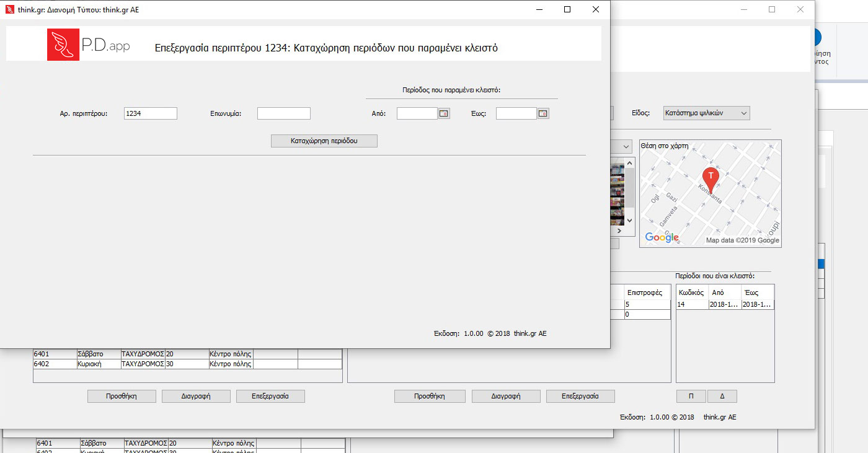Open the calendar picker for the Έως date
This screenshot has height=453, width=868.
(x=543, y=113)
